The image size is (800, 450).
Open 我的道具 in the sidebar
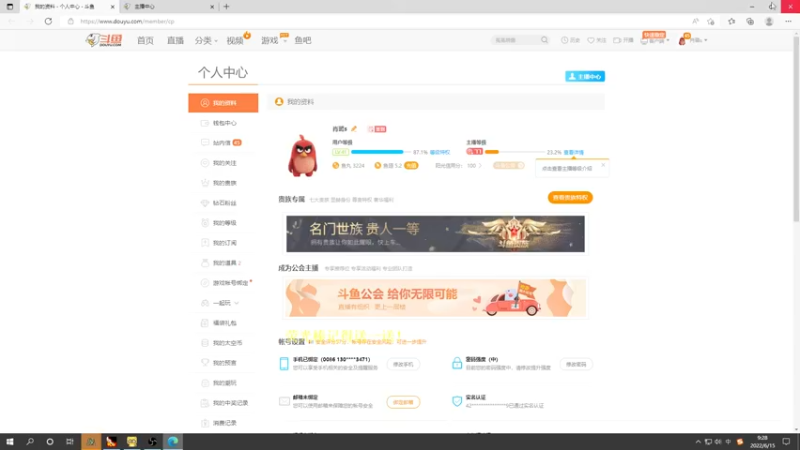point(223,263)
